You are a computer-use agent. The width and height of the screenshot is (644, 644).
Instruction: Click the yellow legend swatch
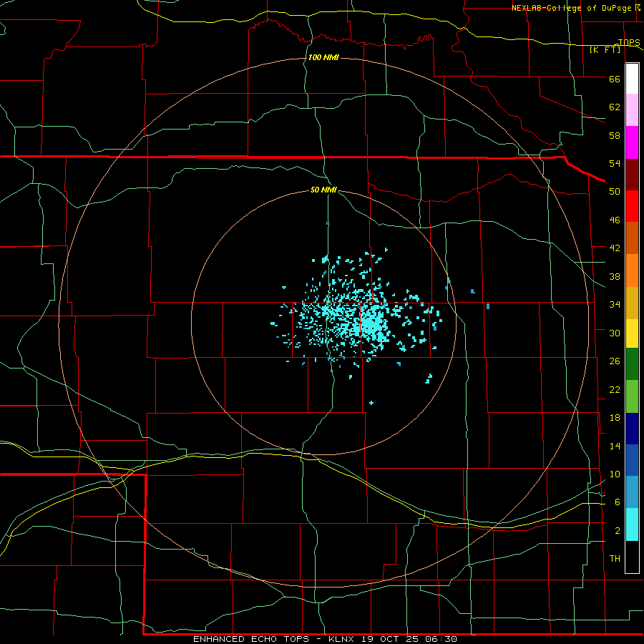tap(632, 333)
